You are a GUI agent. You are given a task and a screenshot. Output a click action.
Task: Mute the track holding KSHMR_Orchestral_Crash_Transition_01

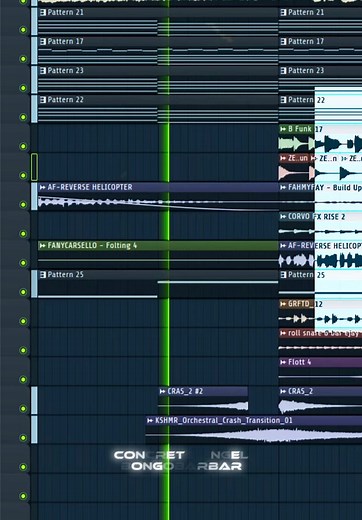point(23,438)
